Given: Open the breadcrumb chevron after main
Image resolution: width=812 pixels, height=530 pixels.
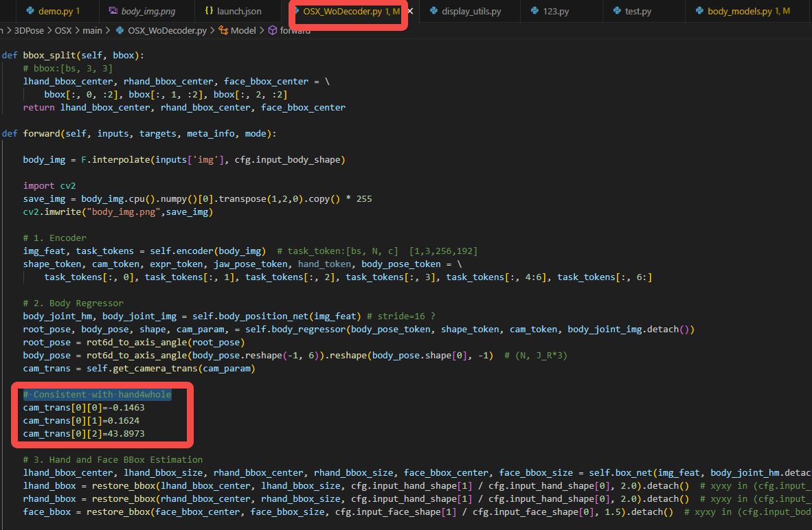Looking at the screenshot, I should pos(109,30).
